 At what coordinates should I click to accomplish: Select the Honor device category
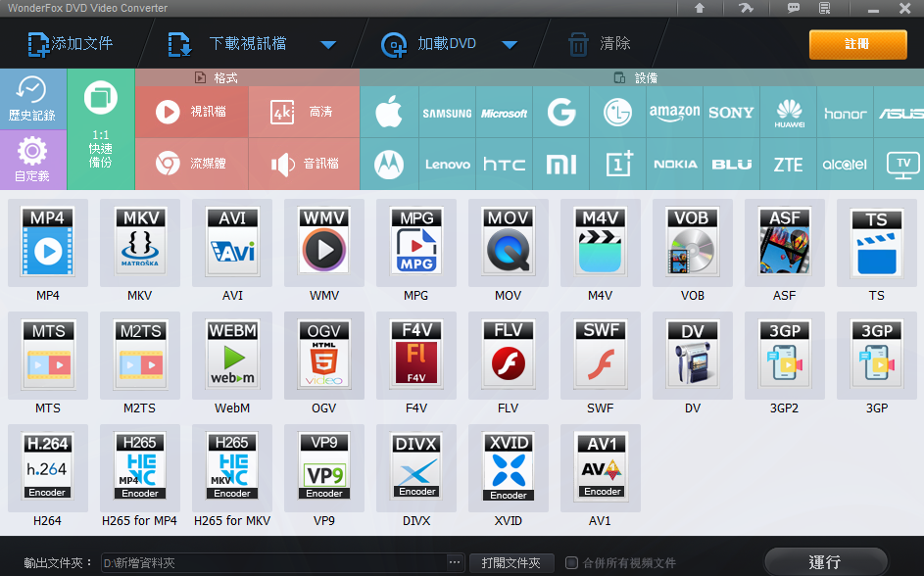(x=845, y=112)
